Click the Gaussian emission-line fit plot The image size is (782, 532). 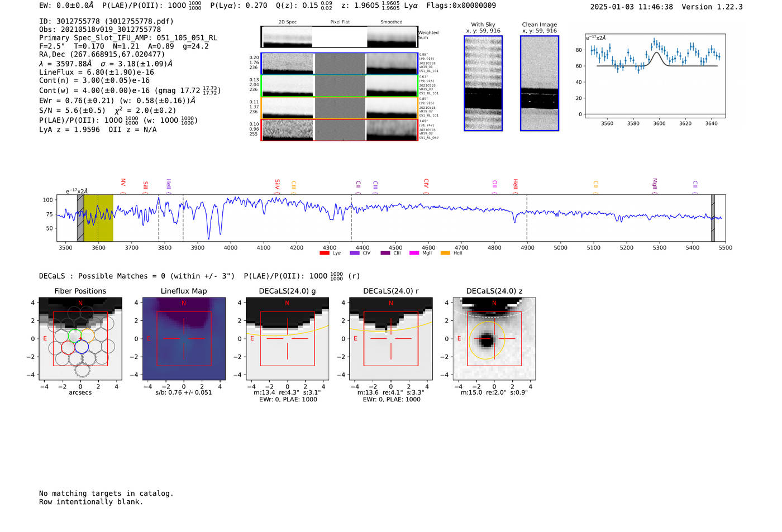click(655, 76)
